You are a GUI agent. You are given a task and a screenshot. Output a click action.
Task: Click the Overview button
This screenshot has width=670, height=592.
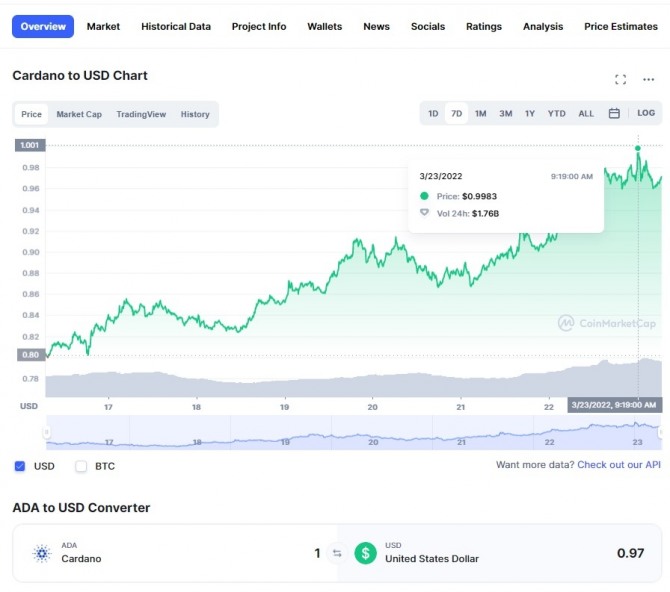41,27
